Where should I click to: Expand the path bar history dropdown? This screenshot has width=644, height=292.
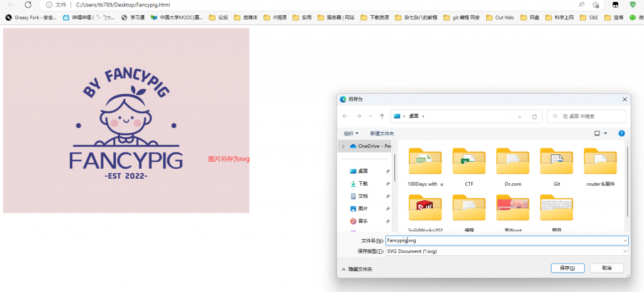click(x=519, y=117)
